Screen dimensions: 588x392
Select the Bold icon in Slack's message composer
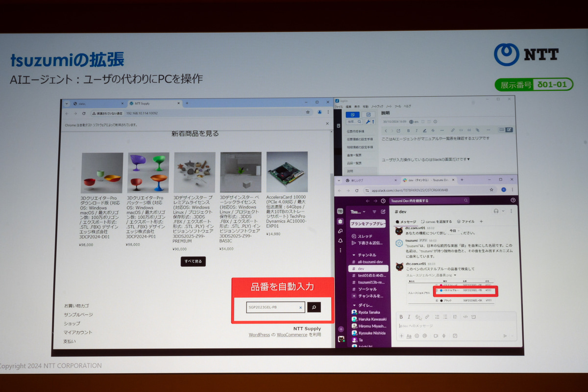point(401,317)
